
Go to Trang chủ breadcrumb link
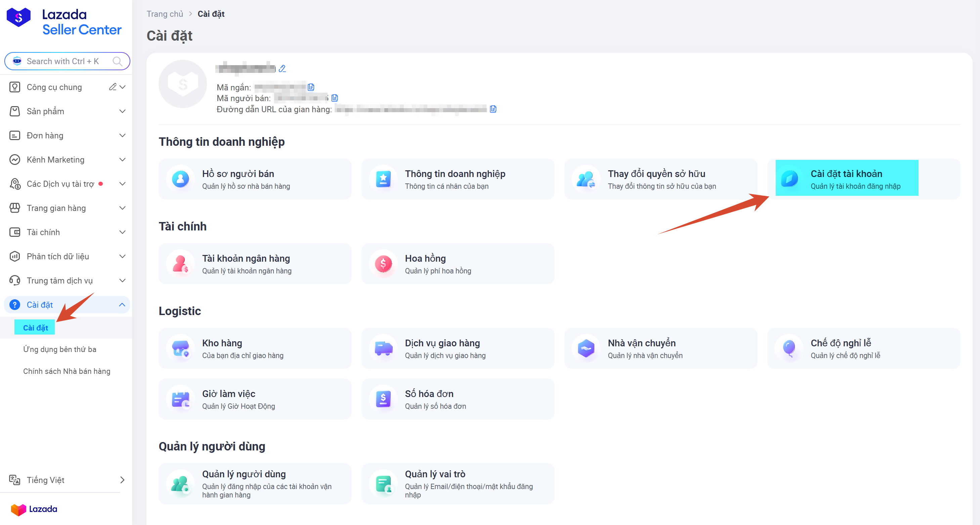(165, 14)
